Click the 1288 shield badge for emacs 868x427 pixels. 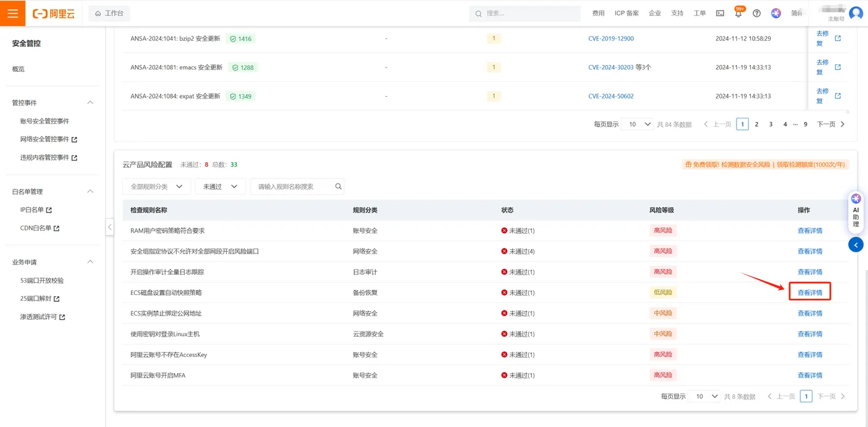242,68
